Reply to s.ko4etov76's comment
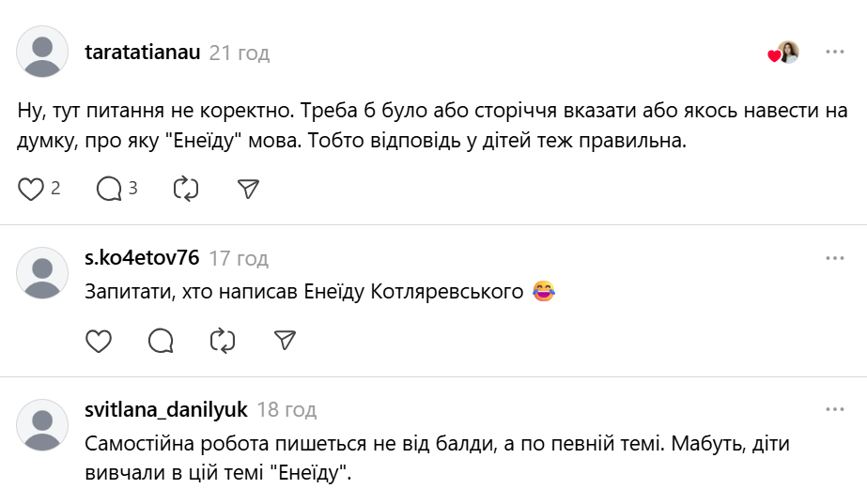The image size is (867, 504). [161, 340]
